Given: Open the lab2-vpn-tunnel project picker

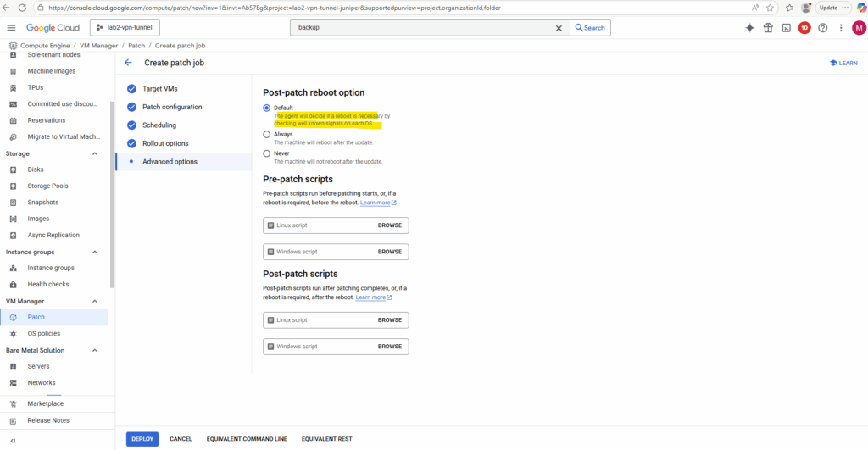Looking at the screenshot, I should 125,28.
